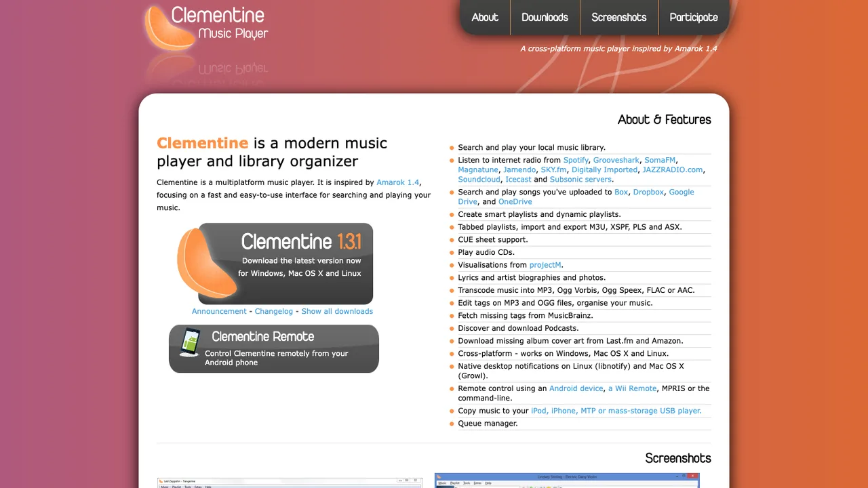Click the cross-platform music player tagline
The width and height of the screenshot is (868, 488).
coord(618,49)
